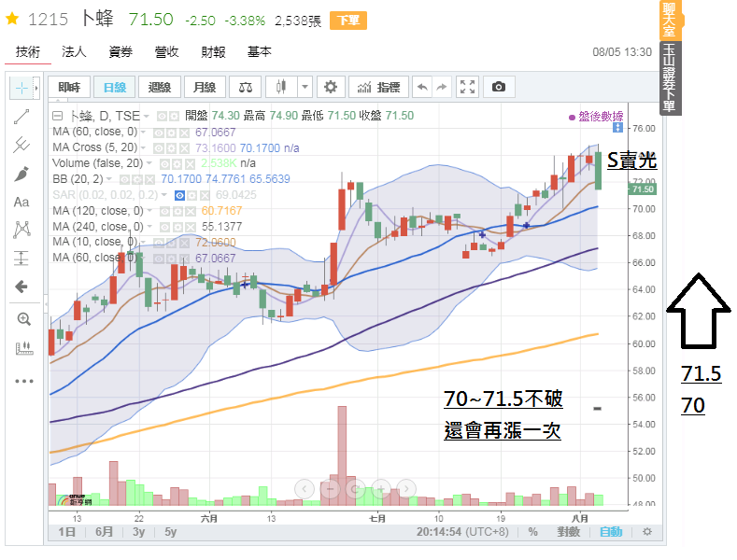Screen dimensions: 737x560
Task: Open the chart style dropdown arrow
Action: [x=305, y=87]
